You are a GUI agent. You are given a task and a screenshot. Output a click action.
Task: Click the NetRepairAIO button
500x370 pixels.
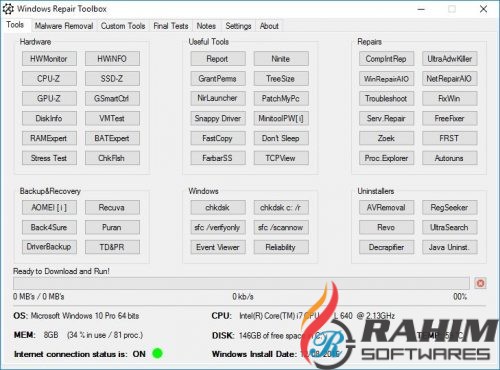pyautogui.click(x=450, y=79)
